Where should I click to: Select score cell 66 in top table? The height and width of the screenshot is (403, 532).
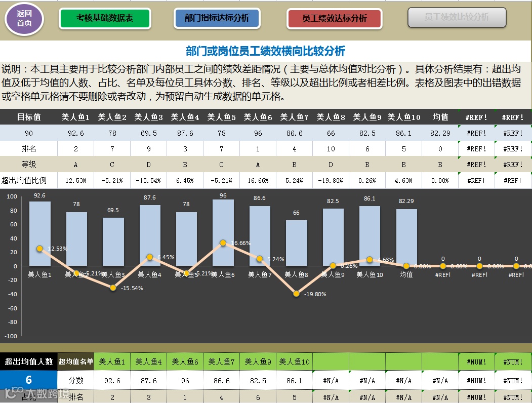[331, 133]
